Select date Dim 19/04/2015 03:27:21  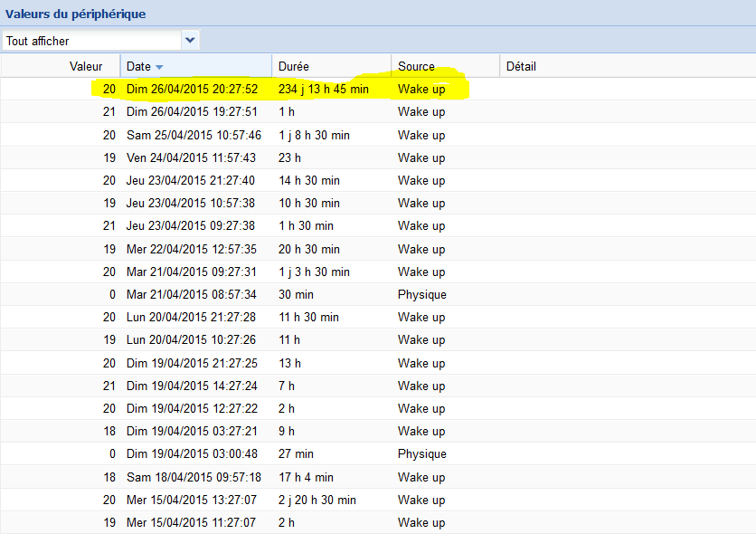point(192,431)
